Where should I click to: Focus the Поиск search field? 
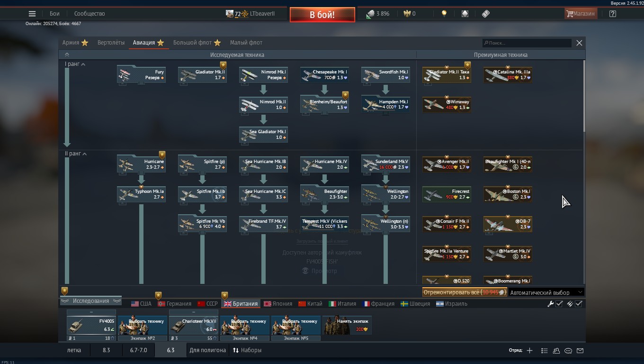click(527, 43)
